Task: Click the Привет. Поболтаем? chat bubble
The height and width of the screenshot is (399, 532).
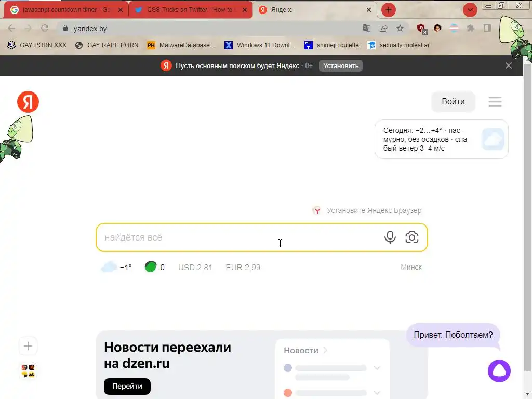Action: 453,335
